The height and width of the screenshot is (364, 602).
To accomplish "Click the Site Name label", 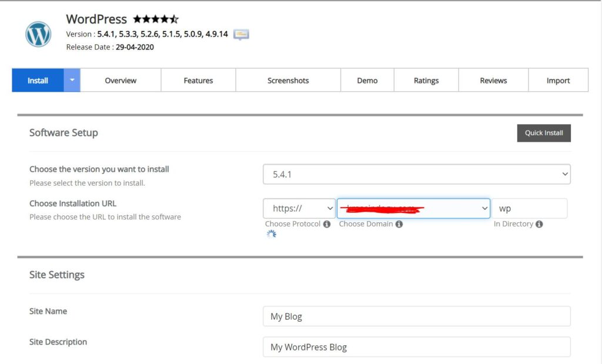I will pos(48,312).
